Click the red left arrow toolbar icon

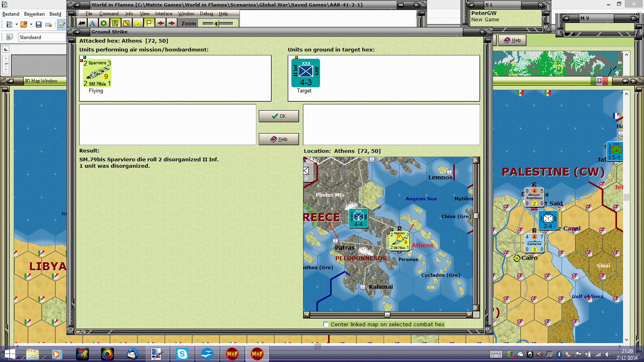click(x=161, y=23)
